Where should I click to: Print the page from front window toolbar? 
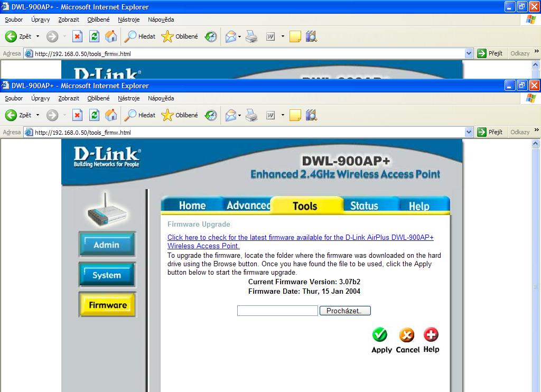(251, 115)
